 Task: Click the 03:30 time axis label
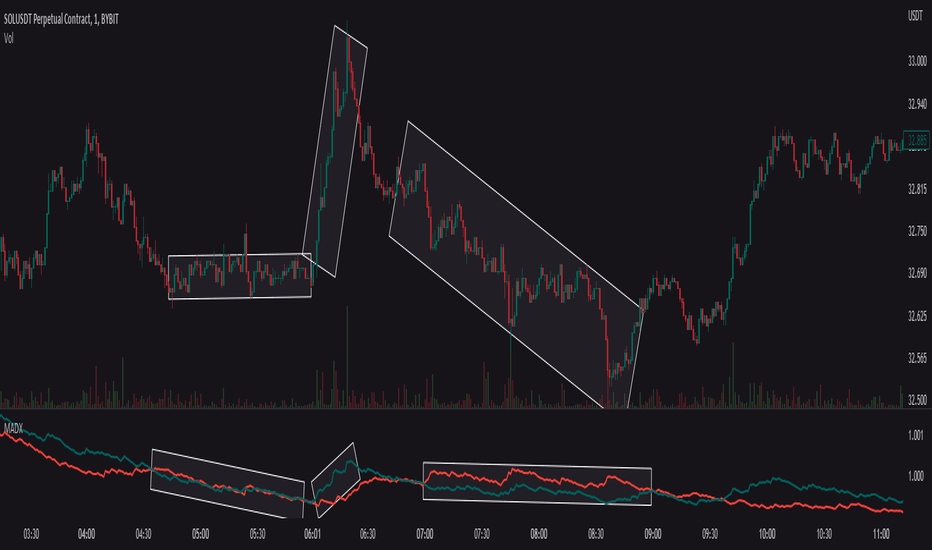pyautogui.click(x=31, y=534)
